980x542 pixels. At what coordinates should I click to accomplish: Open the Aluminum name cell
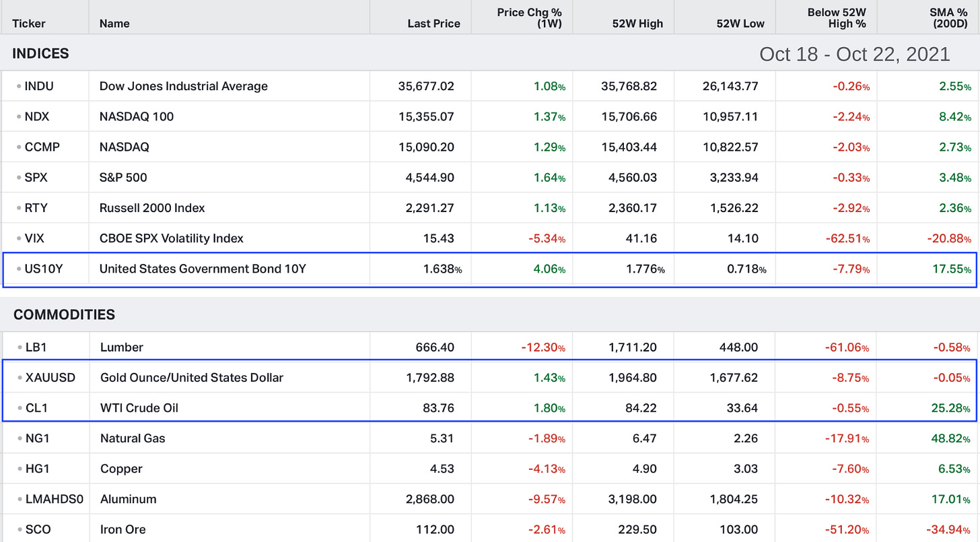pyautogui.click(x=128, y=499)
